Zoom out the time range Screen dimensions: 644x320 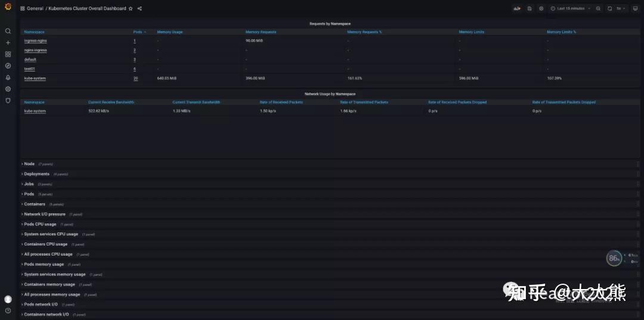pyautogui.click(x=598, y=8)
